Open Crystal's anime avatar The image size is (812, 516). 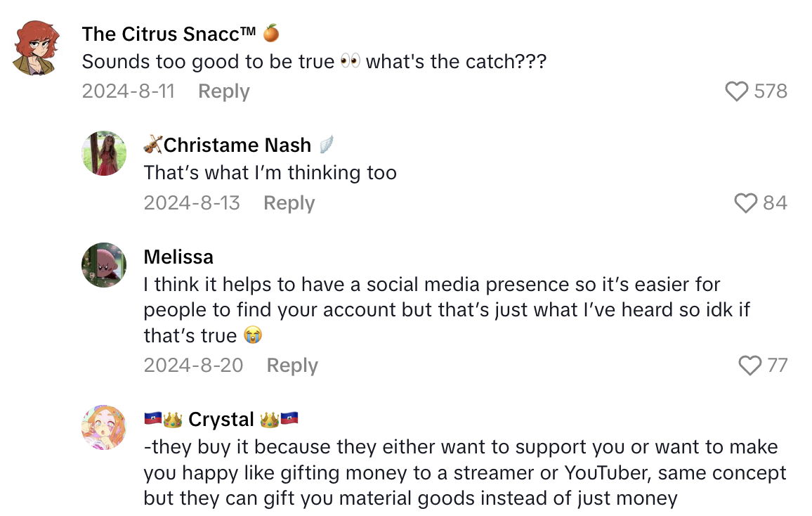pos(104,427)
